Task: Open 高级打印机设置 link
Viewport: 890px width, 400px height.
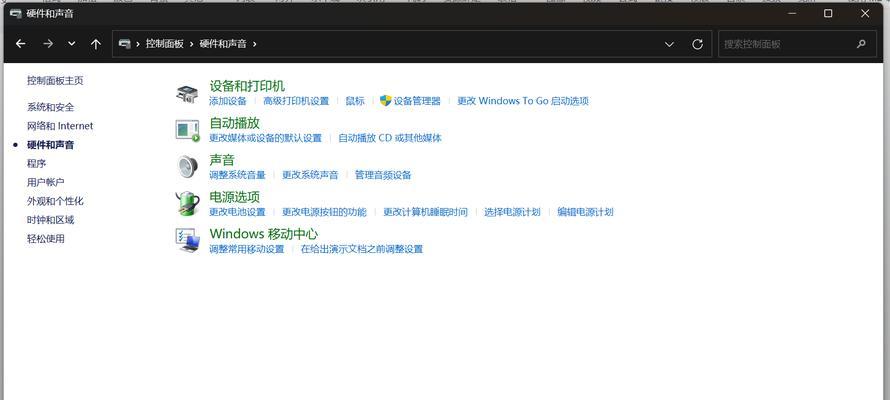Action: tap(296, 101)
